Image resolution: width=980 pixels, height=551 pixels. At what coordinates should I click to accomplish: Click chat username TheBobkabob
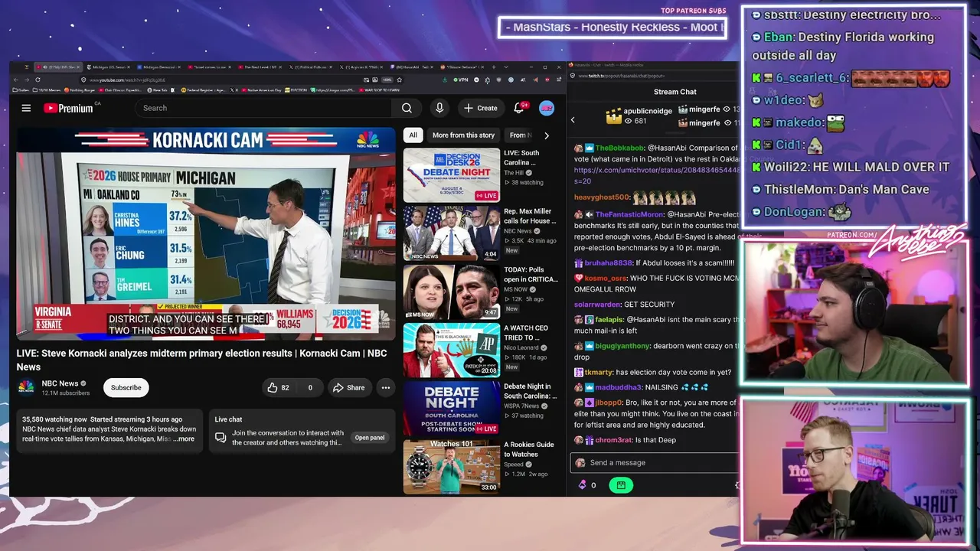[620, 148]
